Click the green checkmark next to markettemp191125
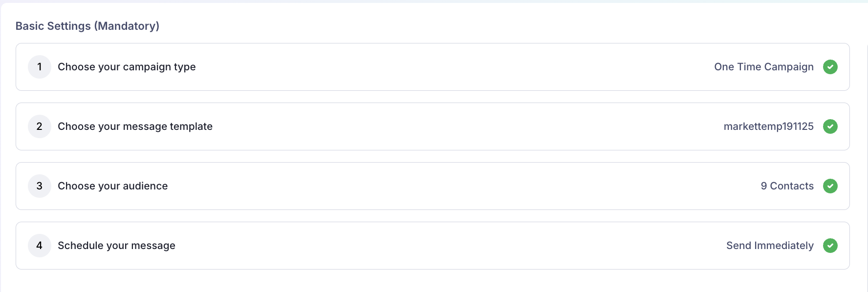 coord(830,126)
